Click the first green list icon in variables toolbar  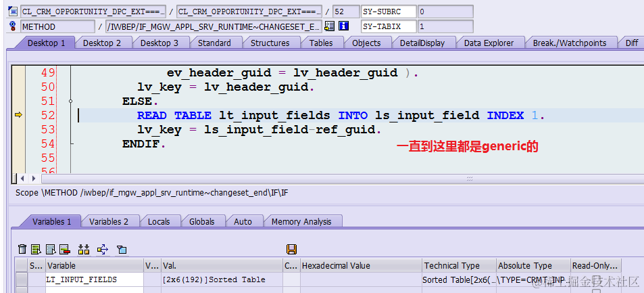tap(36, 249)
